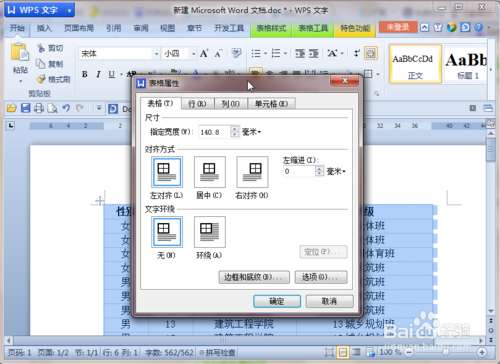Click the Undo arrow icon
Screen dimensions: 500x364
(66, 108)
